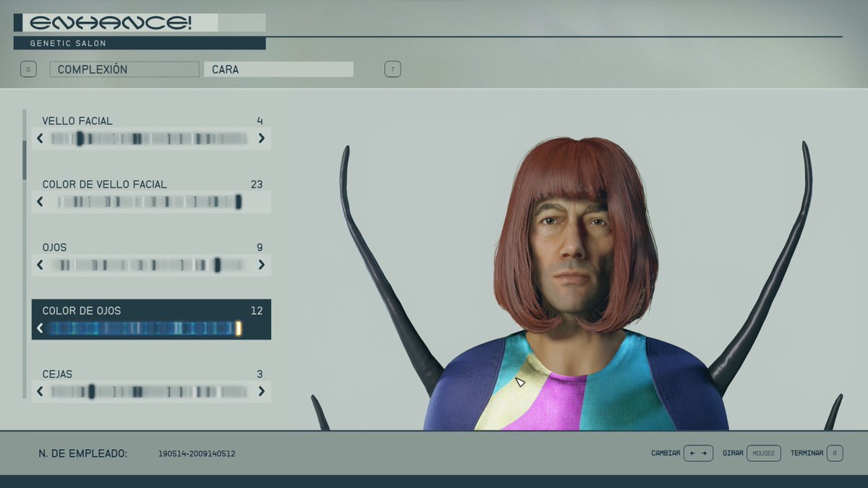Click the Girar label
Viewport: 868px width, 488px height.
click(733, 453)
